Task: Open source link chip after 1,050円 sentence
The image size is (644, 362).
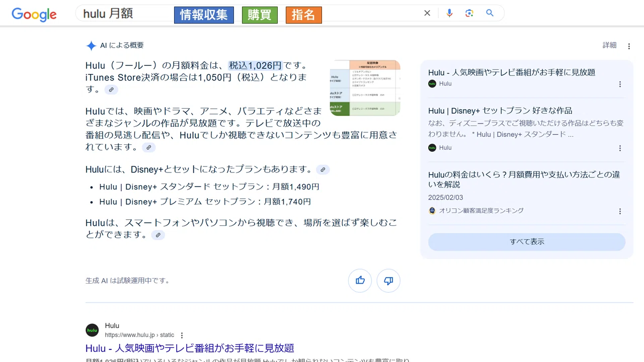Action: tap(111, 89)
